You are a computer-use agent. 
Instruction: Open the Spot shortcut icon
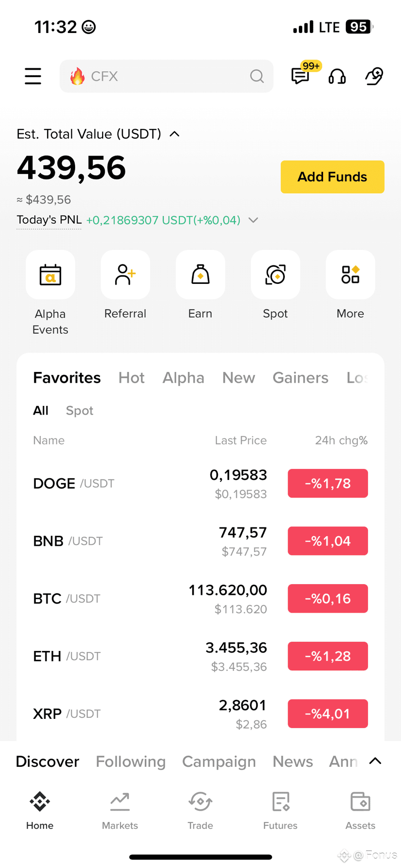tap(276, 275)
